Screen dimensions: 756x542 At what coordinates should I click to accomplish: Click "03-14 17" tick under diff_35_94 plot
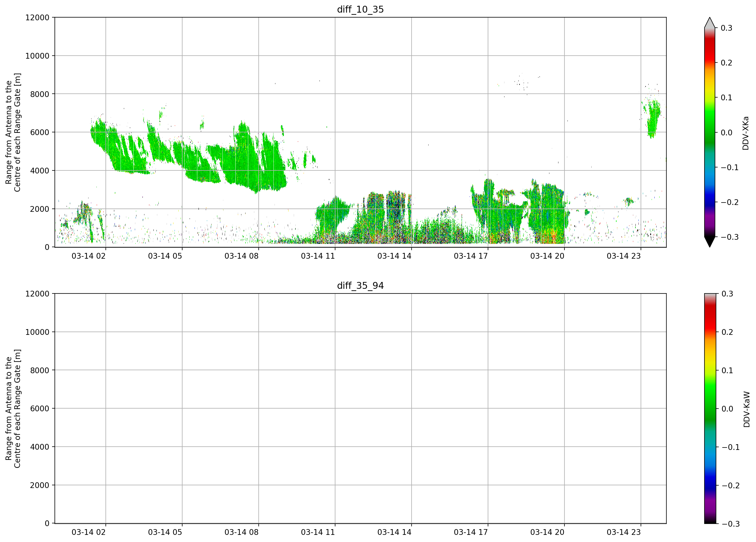click(x=471, y=532)
